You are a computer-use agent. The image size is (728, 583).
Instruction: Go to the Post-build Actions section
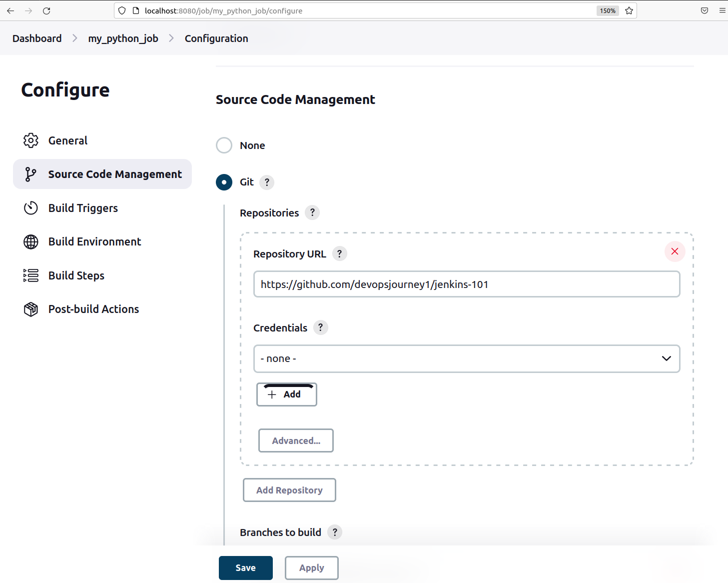coord(102,309)
